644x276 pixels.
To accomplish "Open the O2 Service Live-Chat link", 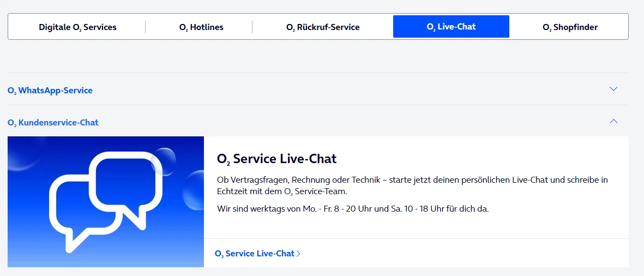I will (x=255, y=254).
